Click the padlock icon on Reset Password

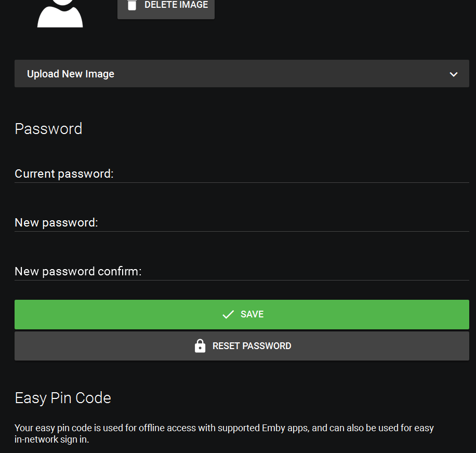200,346
